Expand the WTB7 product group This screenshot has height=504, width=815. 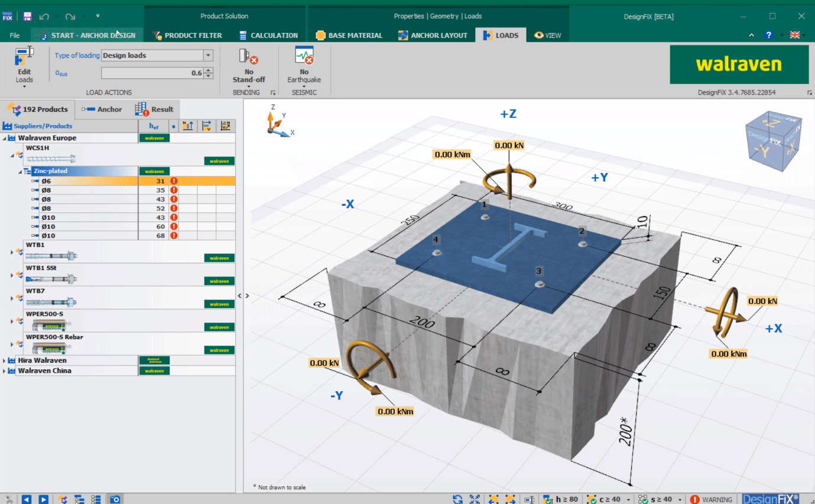coord(12,298)
